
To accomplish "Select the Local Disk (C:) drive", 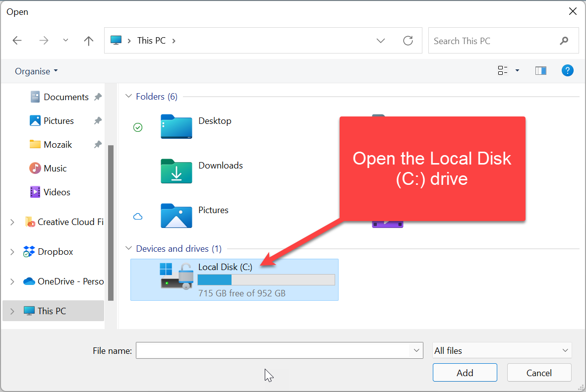I will click(234, 280).
